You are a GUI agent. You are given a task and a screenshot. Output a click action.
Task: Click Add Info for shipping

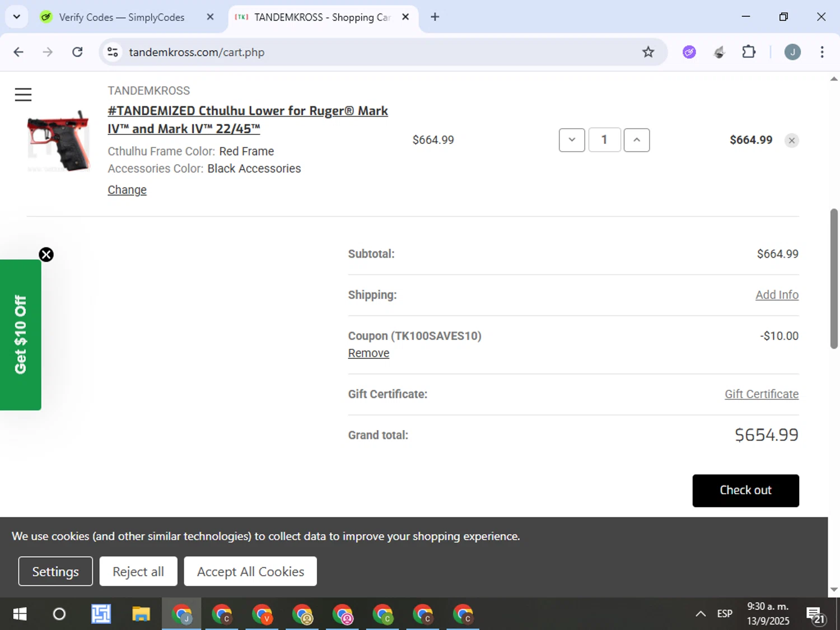[777, 295]
